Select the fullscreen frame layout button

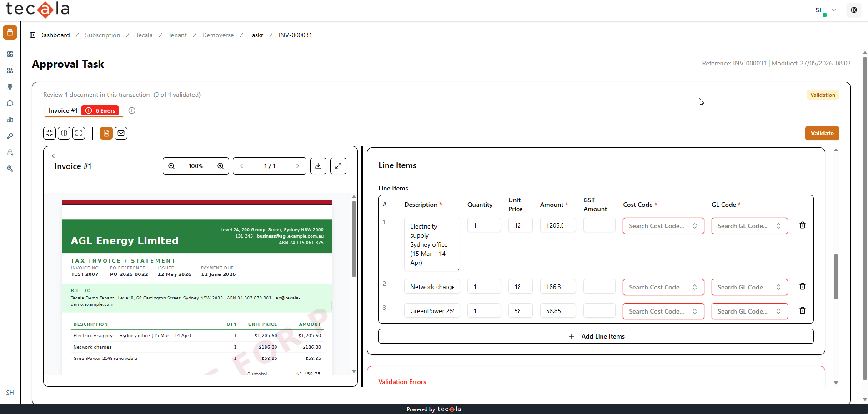pyautogui.click(x=79, y=133)
